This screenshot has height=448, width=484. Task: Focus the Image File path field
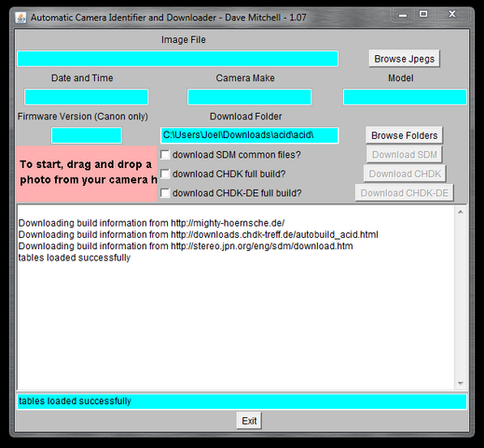[x=178, y=59]
